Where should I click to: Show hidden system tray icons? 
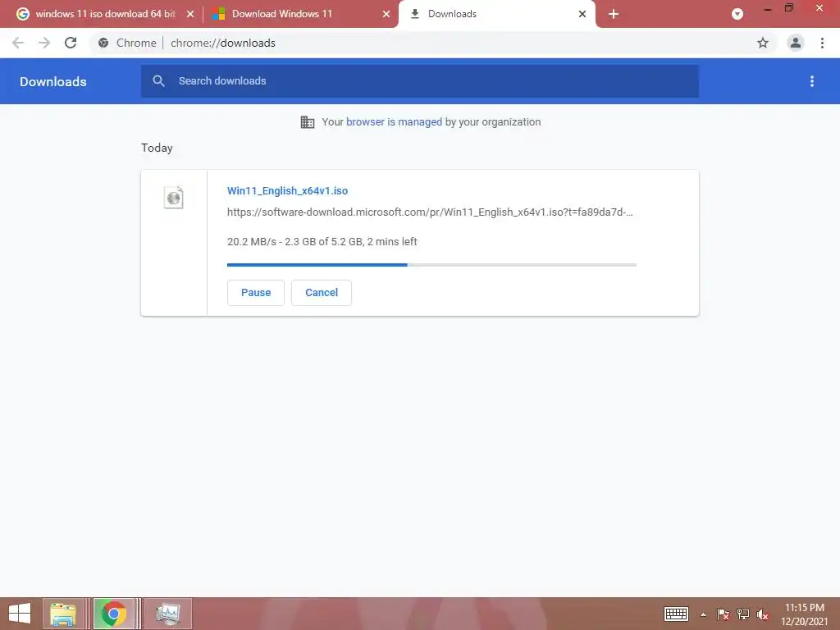(703, 614)
